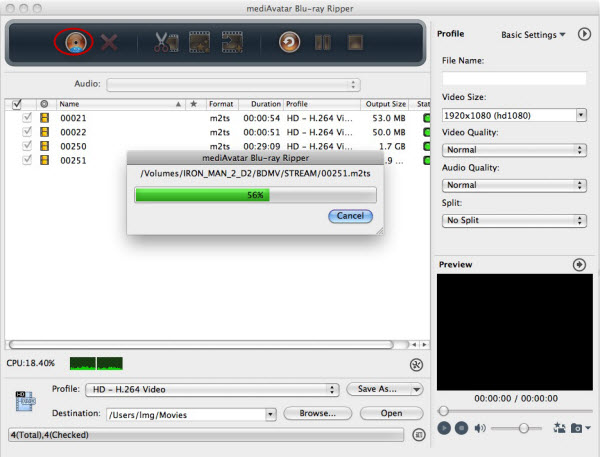Uncheck the checkbox for 00021
The width and height of the screenshot is (600, 457).
(27, 118)
